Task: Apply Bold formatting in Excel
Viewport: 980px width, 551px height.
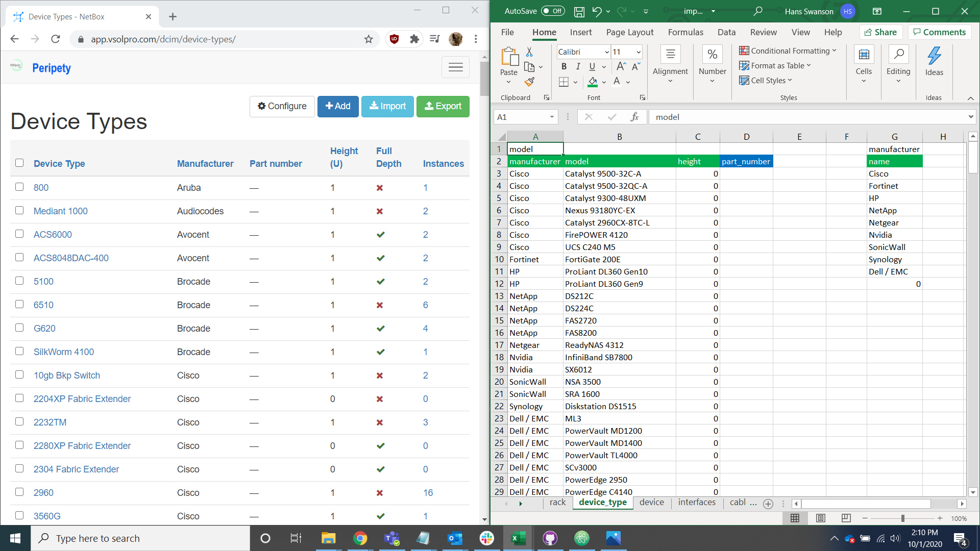Action: point(564,66)
